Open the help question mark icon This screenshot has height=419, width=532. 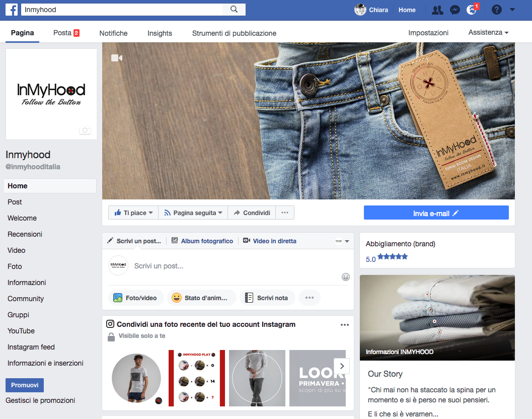coord(496,10)
